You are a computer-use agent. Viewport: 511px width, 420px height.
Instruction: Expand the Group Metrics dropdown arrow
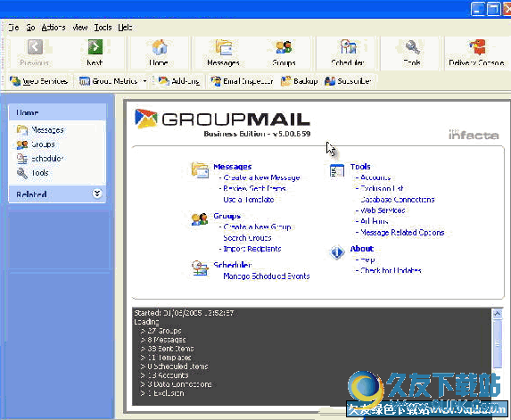click(144, 81)
